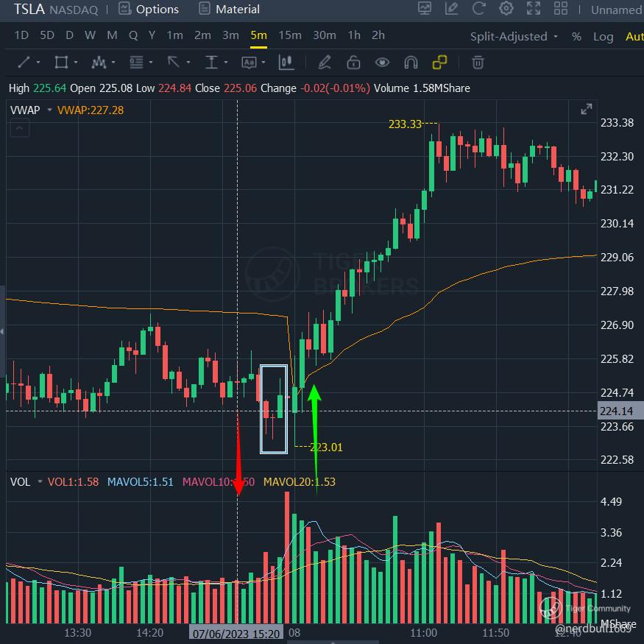The image size is (644, 644).
Task: Expand chart using the top-right arrows icon
Action: [x=587, y=109]
